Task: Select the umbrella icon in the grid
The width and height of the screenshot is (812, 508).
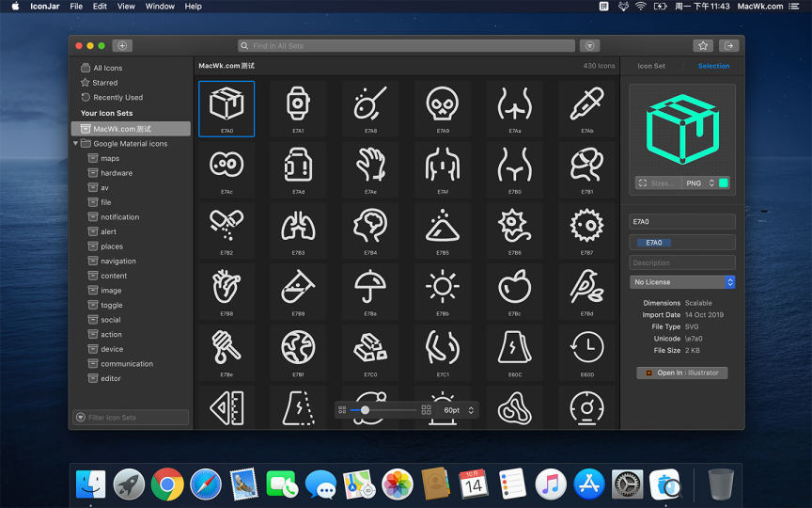Action: (x=370, y=286)
